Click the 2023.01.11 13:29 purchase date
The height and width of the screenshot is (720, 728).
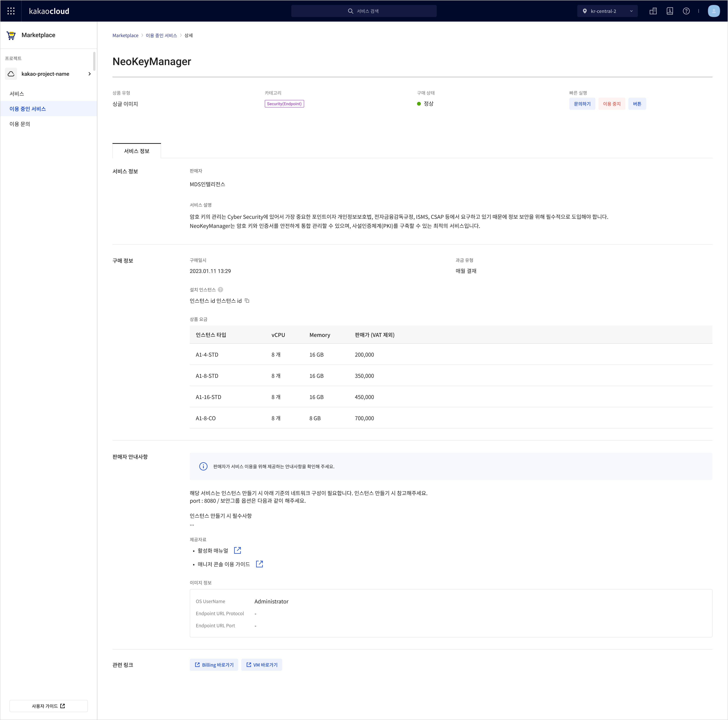pyautogui.click(x=210, y=271)
